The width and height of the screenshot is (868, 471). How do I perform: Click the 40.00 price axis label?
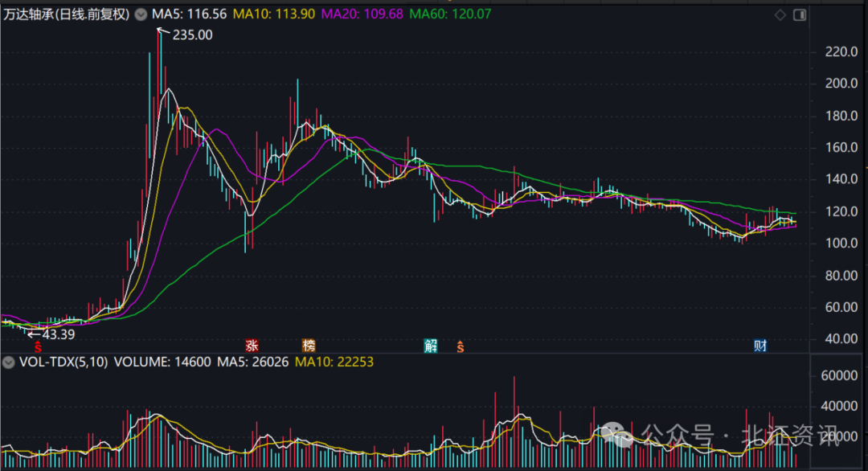841,338
